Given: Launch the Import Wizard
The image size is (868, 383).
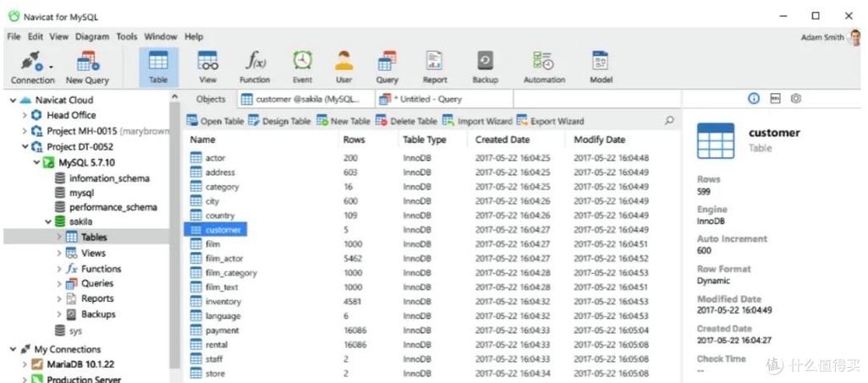Looking at the screenshot, I should [x=477, y=121].
